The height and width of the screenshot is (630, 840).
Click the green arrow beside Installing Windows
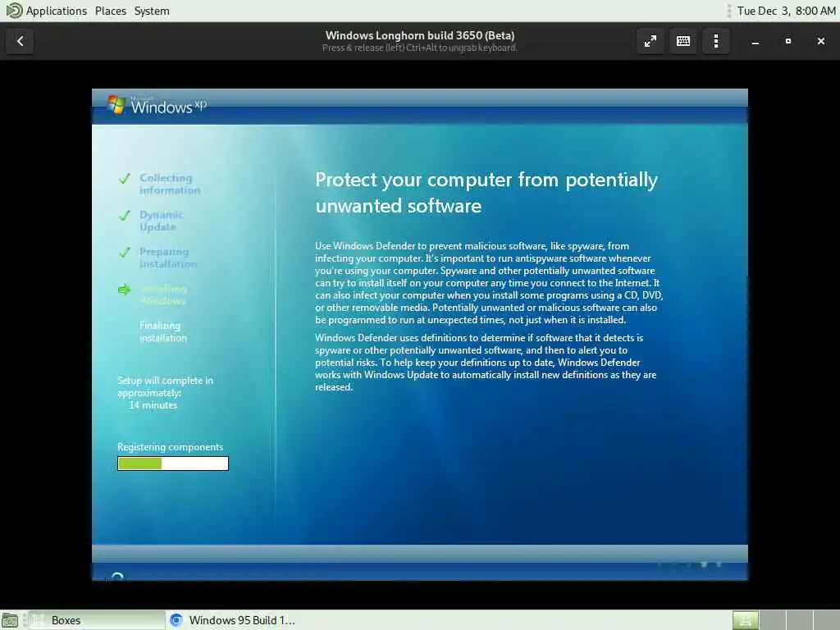125,290
